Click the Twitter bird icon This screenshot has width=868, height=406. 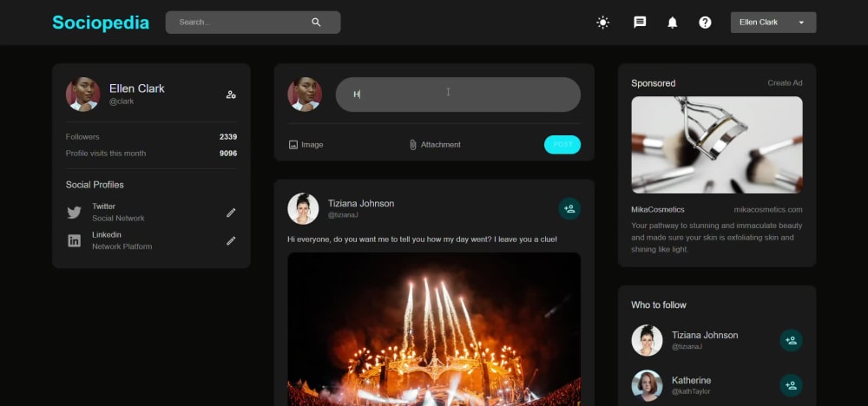point(74,213)
